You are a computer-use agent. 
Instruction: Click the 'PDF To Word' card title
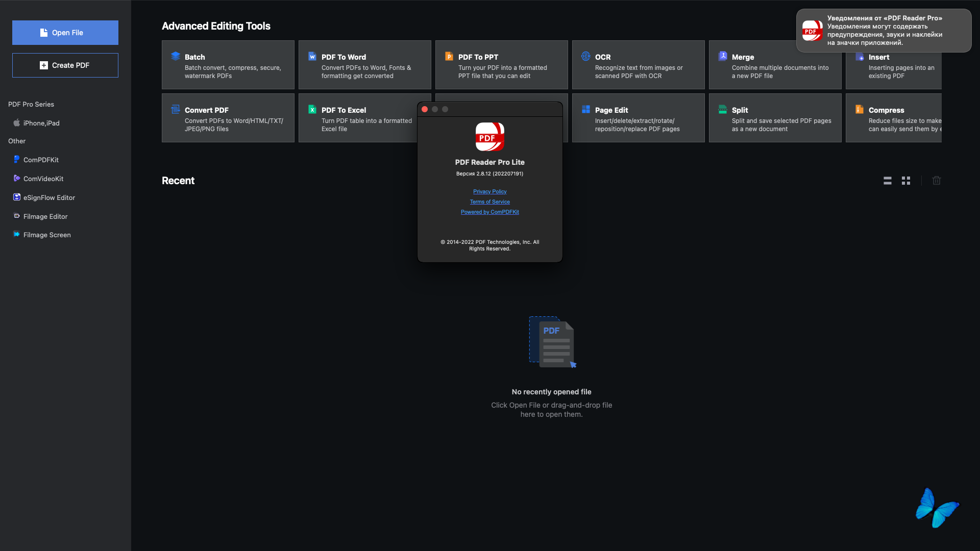(x=344, y=57)
